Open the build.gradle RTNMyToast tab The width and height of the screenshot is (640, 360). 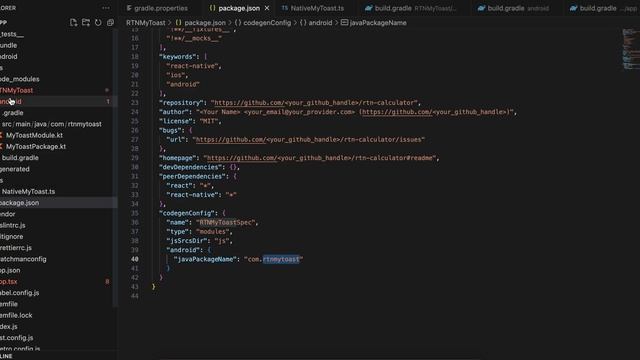(x=411, y=8)
